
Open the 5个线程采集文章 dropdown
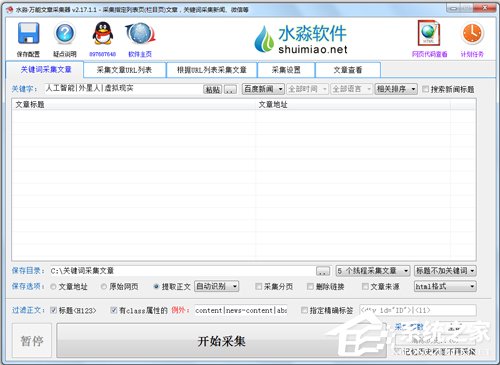click(x=373, y=271)
